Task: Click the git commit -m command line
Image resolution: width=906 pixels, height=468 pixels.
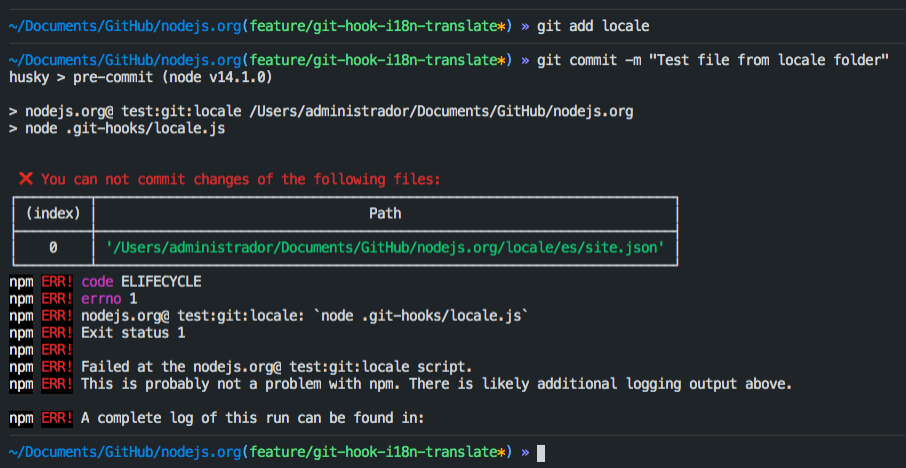Action: [x=712, y=60]
